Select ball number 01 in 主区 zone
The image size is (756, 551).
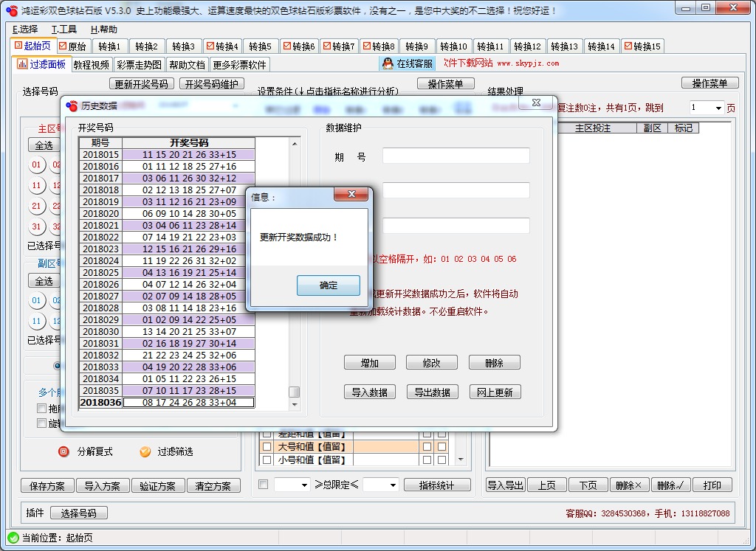(x=37, y=164)
